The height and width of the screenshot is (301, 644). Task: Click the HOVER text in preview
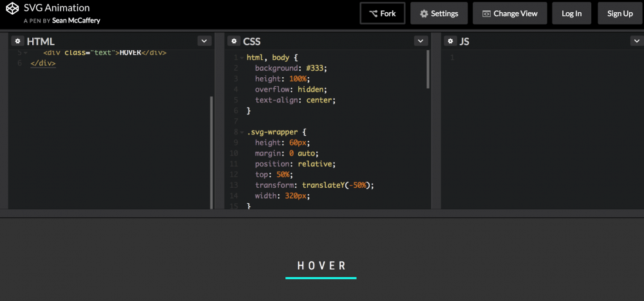[x=321, y=266]
